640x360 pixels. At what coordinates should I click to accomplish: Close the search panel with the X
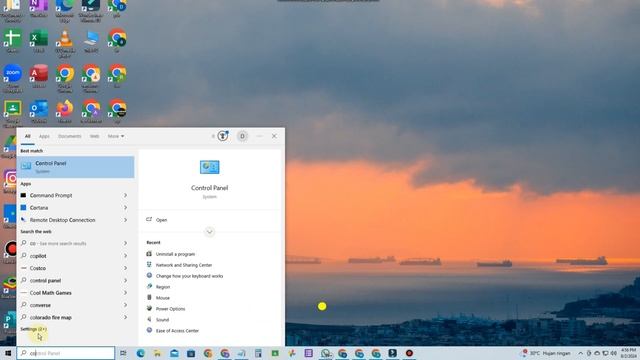(x=274, y=136)
